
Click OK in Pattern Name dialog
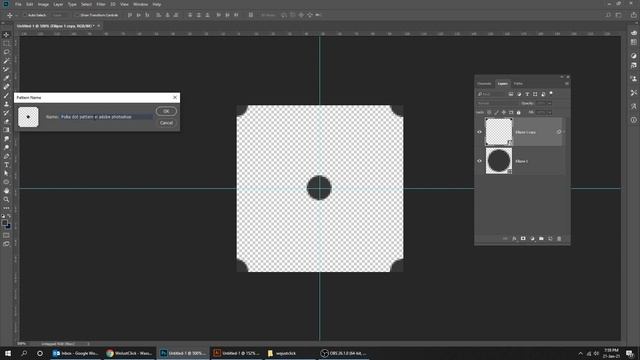(166, 111)
